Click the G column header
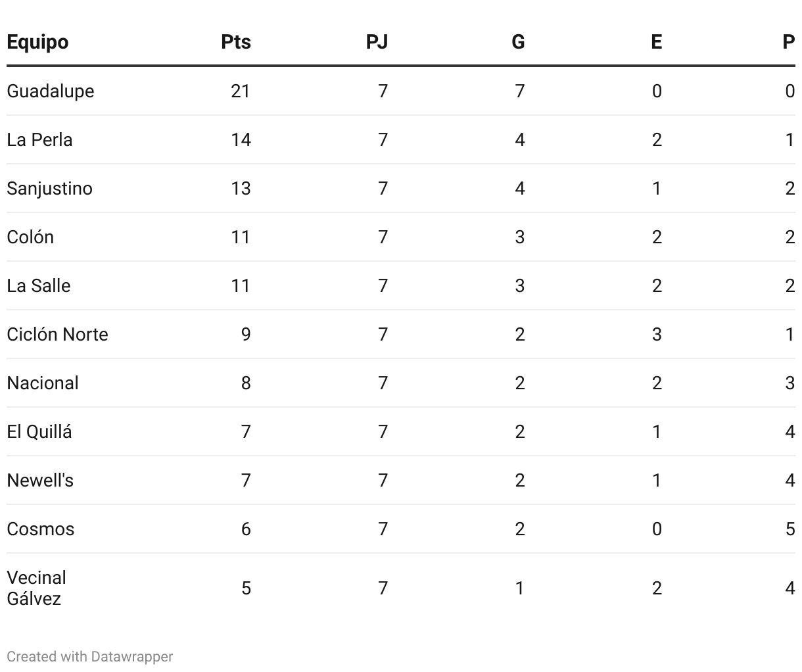This screenshot has width=802, height=672. [518, 42]
